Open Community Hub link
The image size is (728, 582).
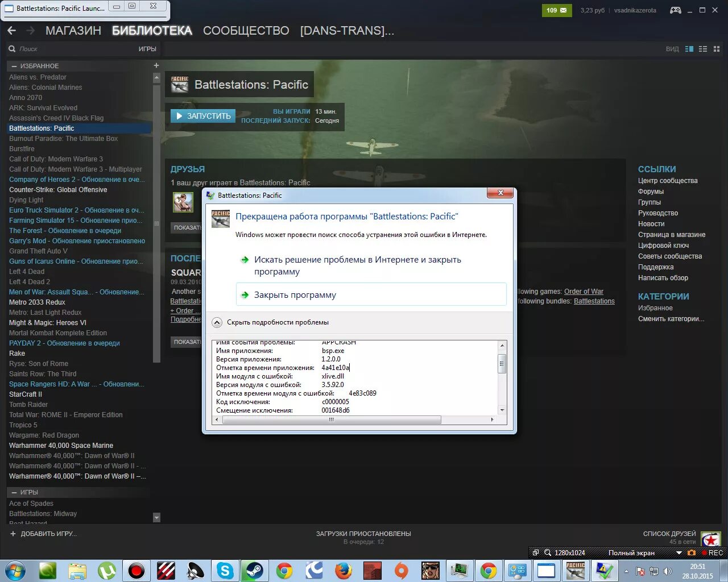pyautogui.click(x=668, y=181)
